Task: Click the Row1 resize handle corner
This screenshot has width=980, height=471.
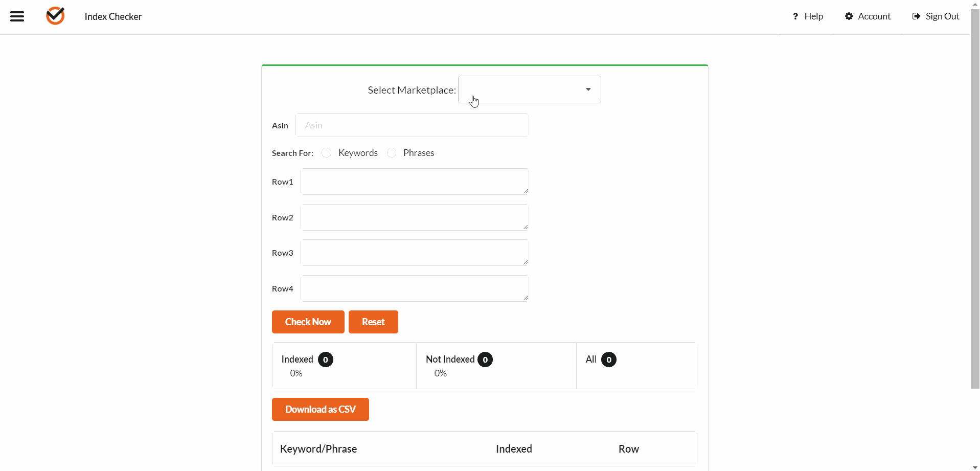Action: tap(525, 191)
